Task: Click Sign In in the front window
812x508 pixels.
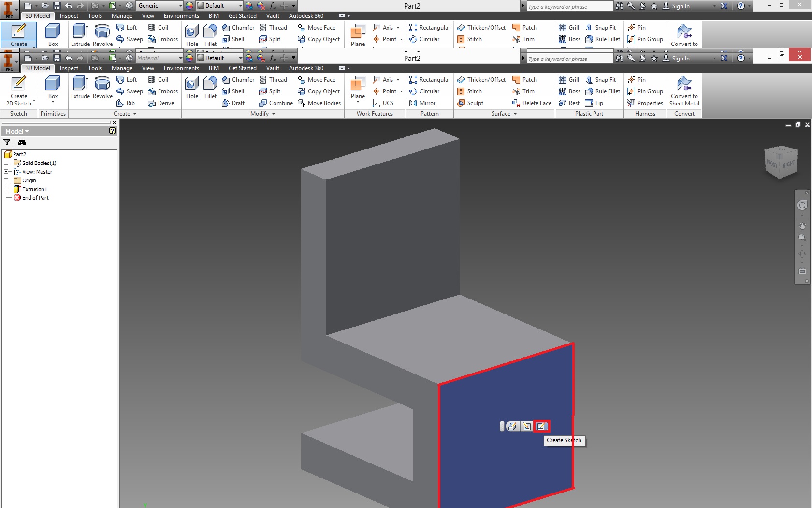Action: 676,59
